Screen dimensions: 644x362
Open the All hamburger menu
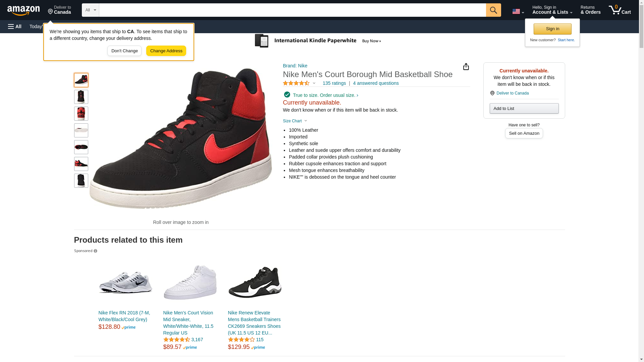pos(15,26)
